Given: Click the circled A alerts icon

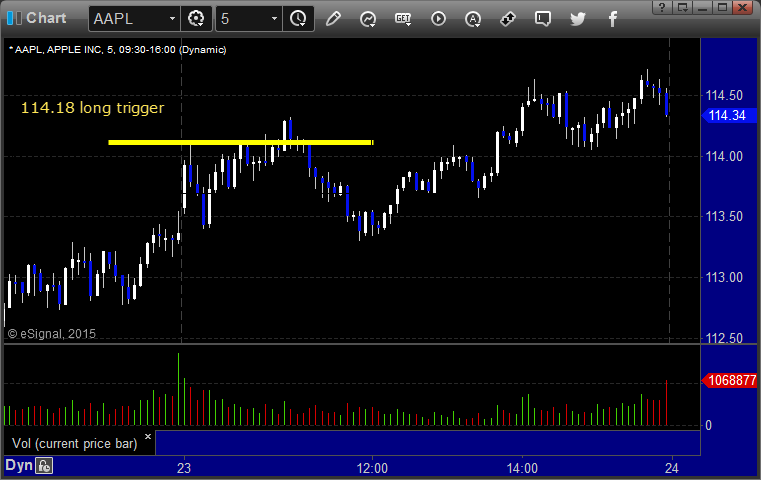Looking at the screenshot, I should [473, 19].
